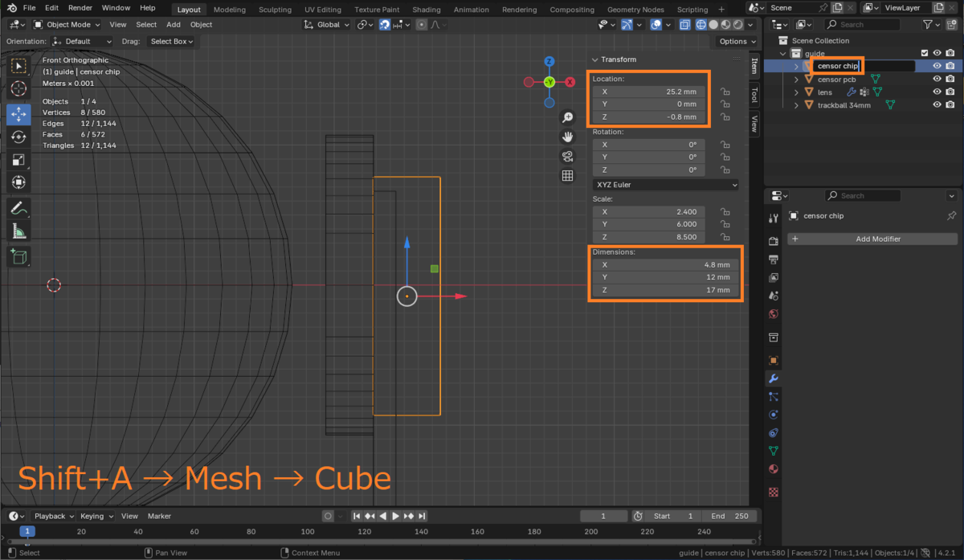Pick the Measure tool
This screenshot has width=964, height=560.
(x=18, y=232)
